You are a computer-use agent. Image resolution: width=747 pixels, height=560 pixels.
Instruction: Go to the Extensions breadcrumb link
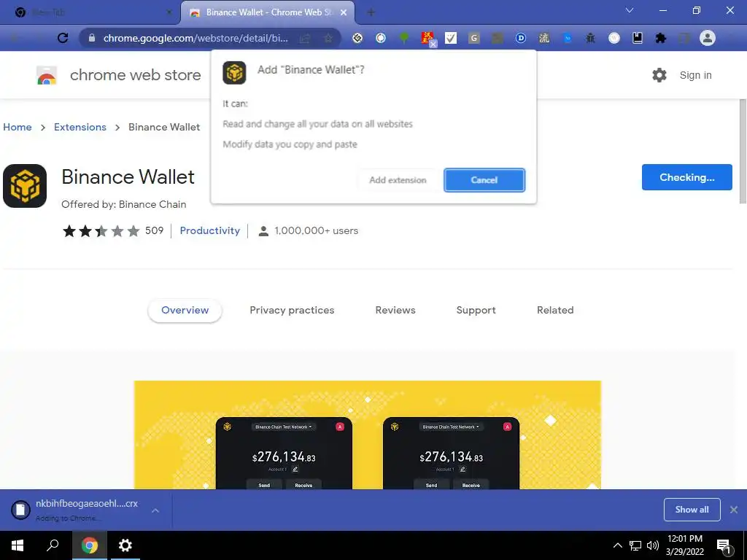coord(80,127)
